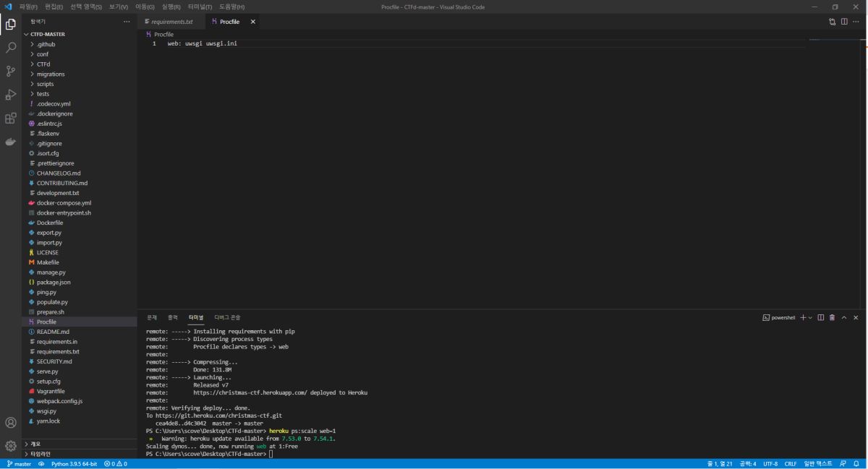This screenshot has width=868, height=469.
Task: Open the 실행(R) Run menu
Action: (171, 7)
